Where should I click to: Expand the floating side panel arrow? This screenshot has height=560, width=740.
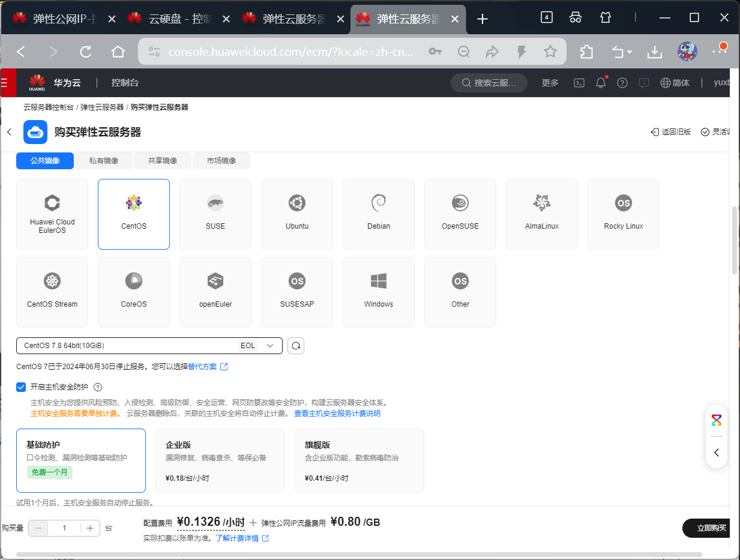click(x=717, y=453)
